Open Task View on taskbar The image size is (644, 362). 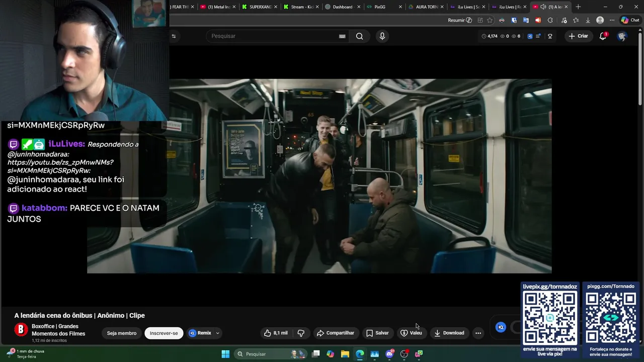(x=315, y=354)
